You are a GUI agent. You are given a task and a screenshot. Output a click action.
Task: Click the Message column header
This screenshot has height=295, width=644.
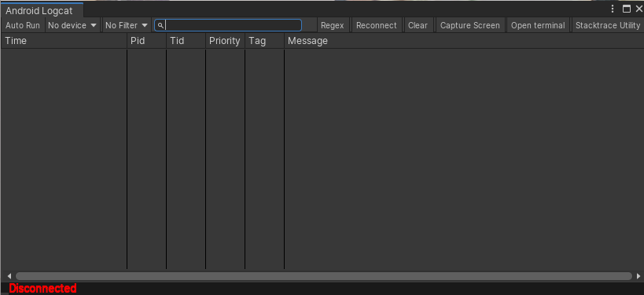(x=464, y=41)
